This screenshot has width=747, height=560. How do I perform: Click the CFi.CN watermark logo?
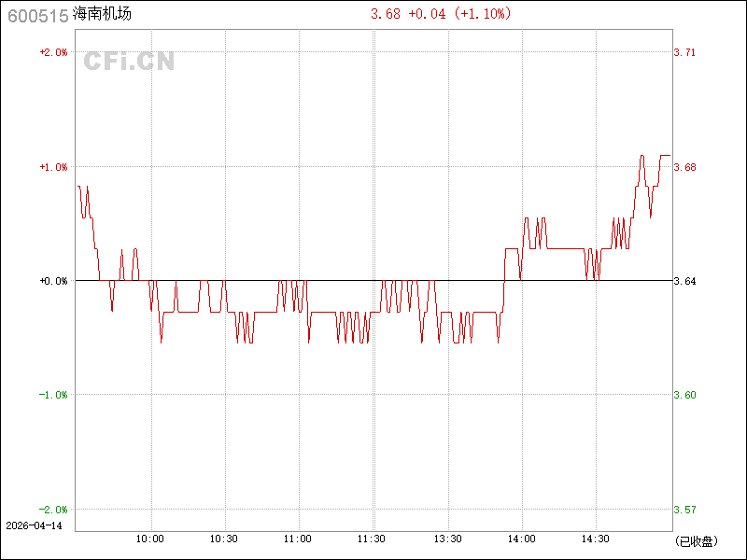pos(130,62)
